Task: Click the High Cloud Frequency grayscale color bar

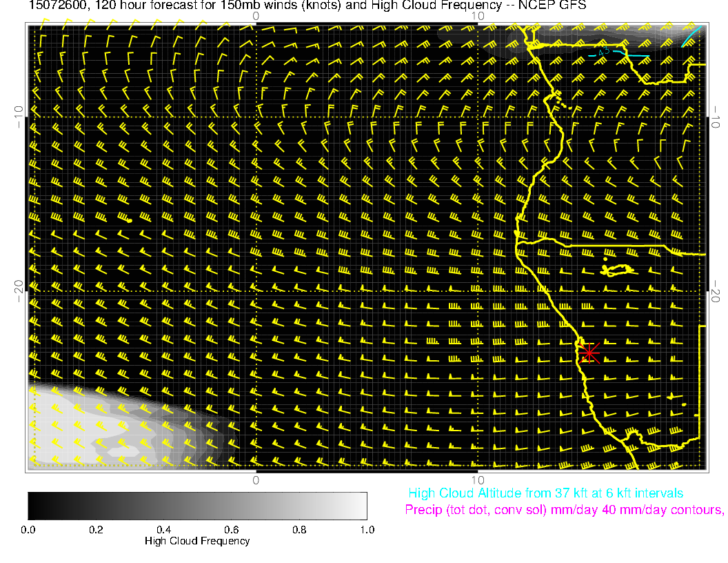Action: [197, 506]
